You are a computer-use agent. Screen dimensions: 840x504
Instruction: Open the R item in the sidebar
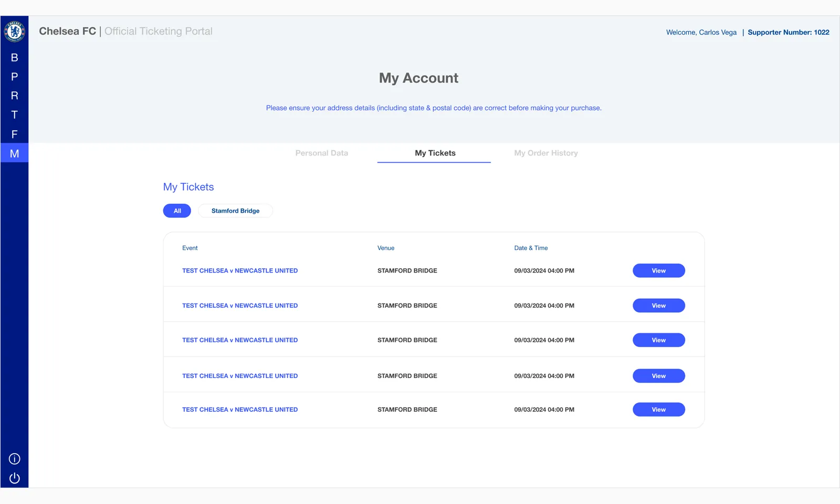tap(15, 96)
